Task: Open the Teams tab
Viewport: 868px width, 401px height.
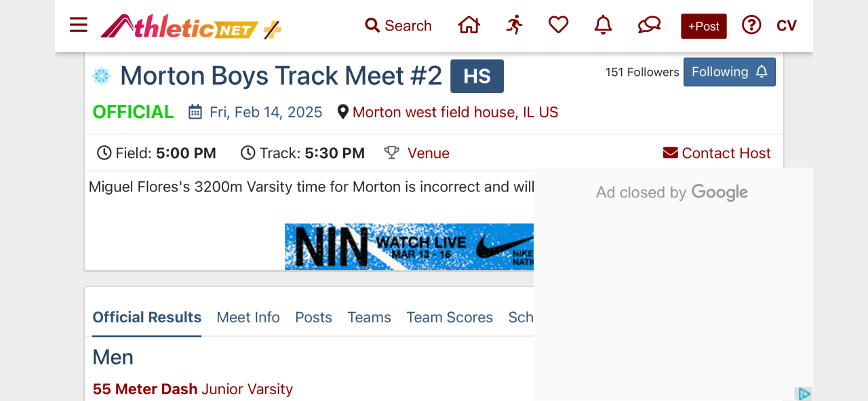Action: pyautogui.click(x=369, y=318)
